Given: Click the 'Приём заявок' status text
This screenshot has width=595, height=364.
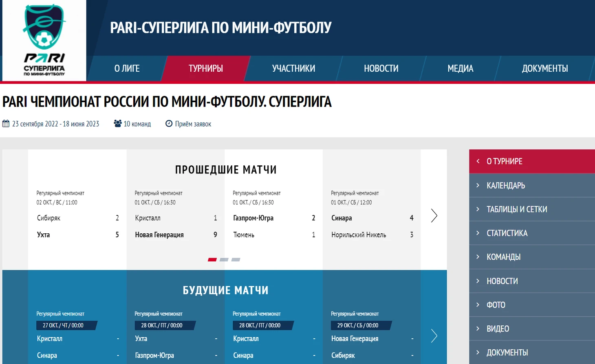Looking at the screenshot, I should (x=193, y=124).
